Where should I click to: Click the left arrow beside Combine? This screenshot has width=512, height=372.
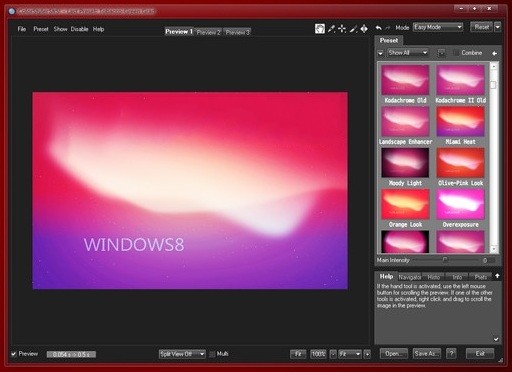495,53
